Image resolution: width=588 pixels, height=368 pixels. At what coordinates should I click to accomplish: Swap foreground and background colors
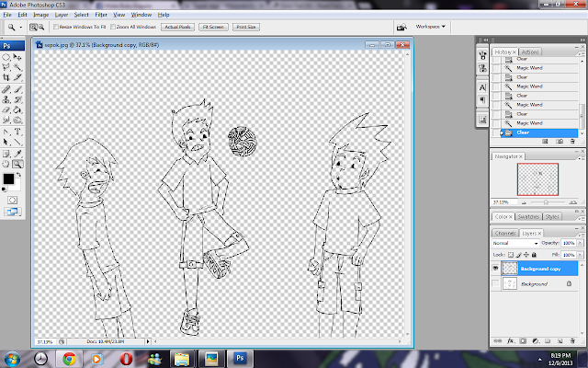pyautogui.click(x=18, y=175)
